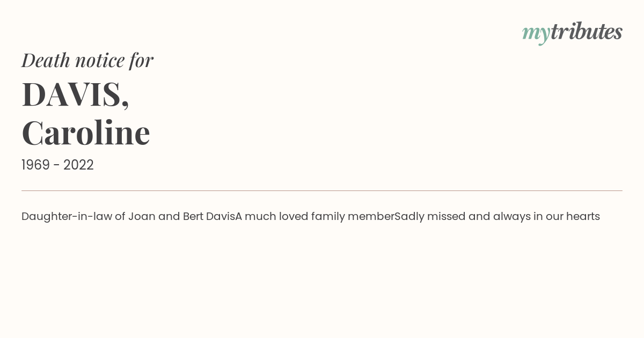Image resolution: width=644 pixels, height=338 pixels.
Task: Click the mytributes logo
Action: click(572, 33)
